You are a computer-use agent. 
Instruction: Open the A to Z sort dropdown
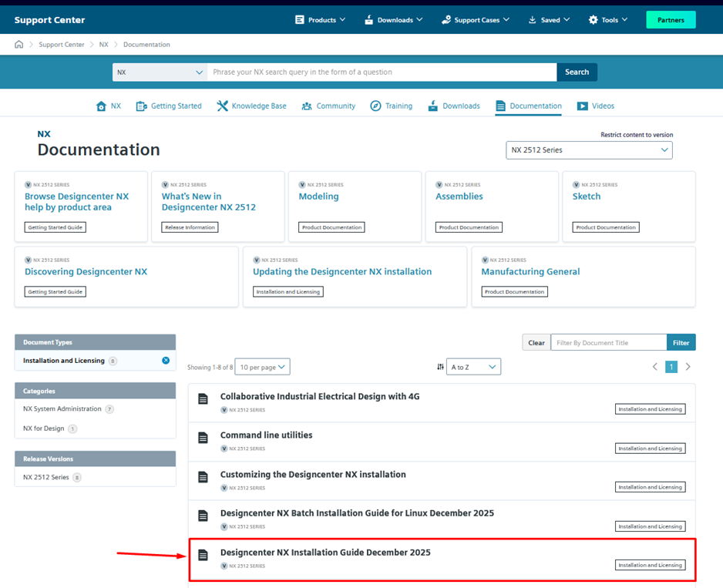[x=473, y=367]
